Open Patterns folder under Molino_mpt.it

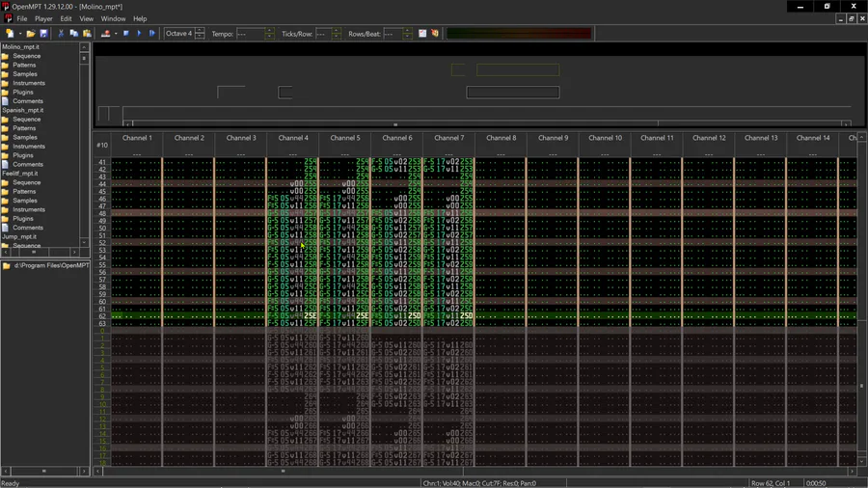pos(24,66)
